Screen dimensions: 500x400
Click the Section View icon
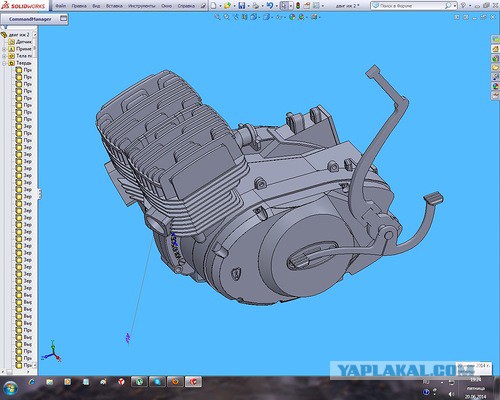[x=245, y=17]
